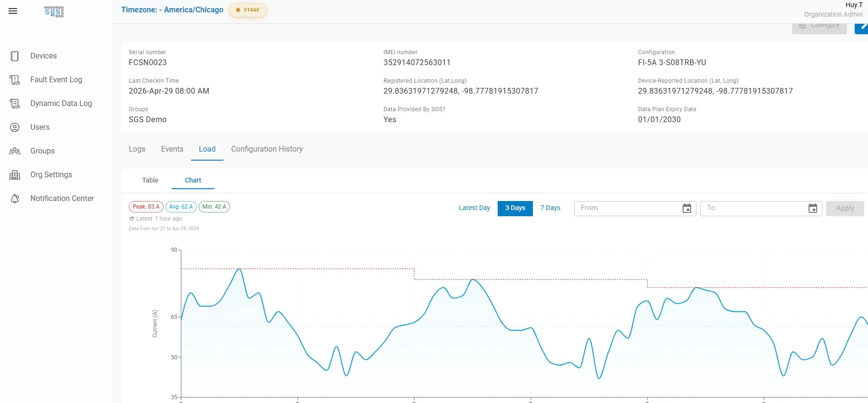
Task: Click the Fault Event Log icon
Action: pos(15,80)
